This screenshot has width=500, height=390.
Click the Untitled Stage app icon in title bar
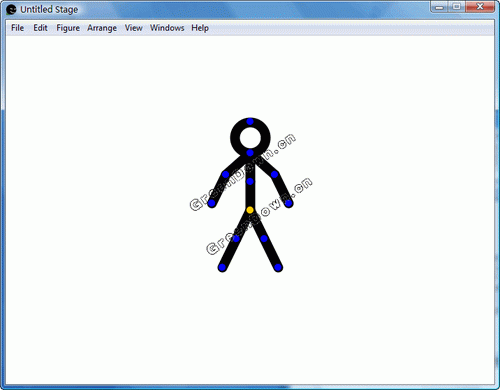[x=11, y=10]
